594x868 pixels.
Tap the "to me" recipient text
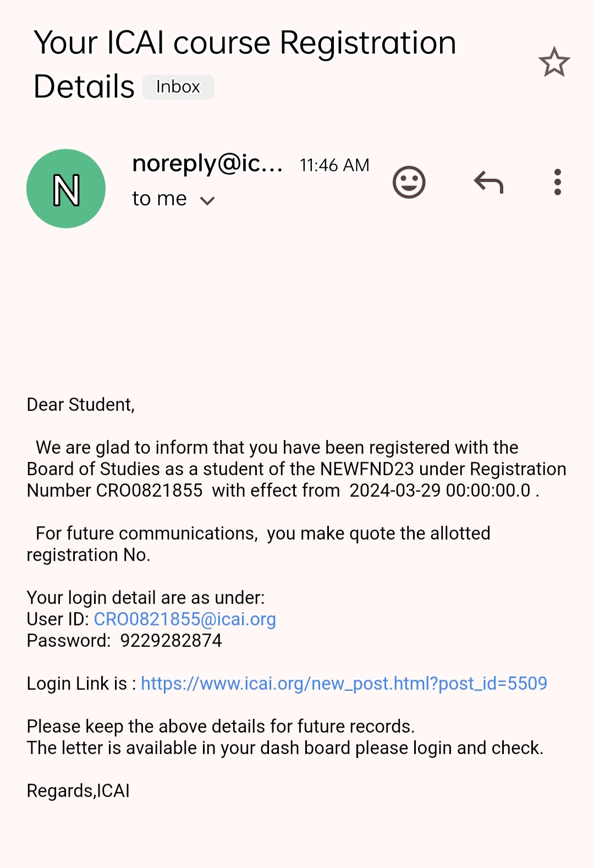click(159, 199)
